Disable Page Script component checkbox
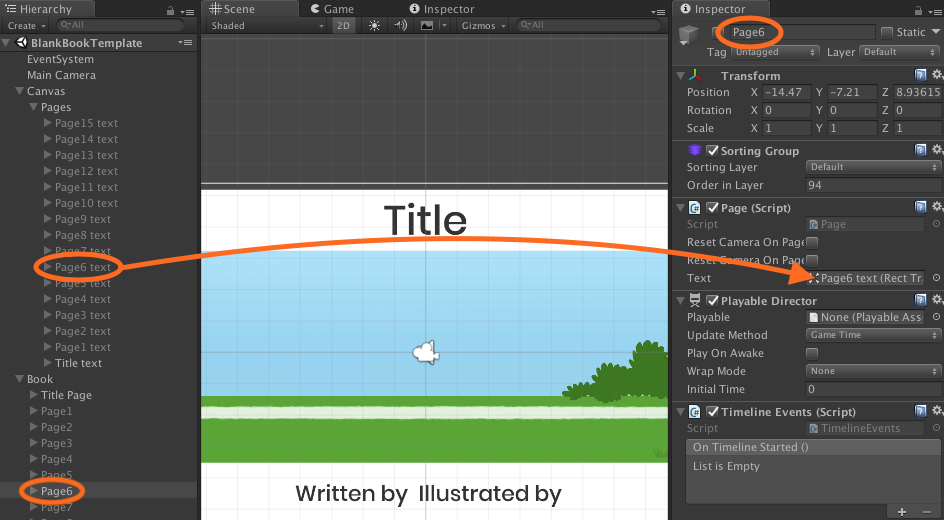The height and width of the screenshot is (520, 944). [712, 208]
